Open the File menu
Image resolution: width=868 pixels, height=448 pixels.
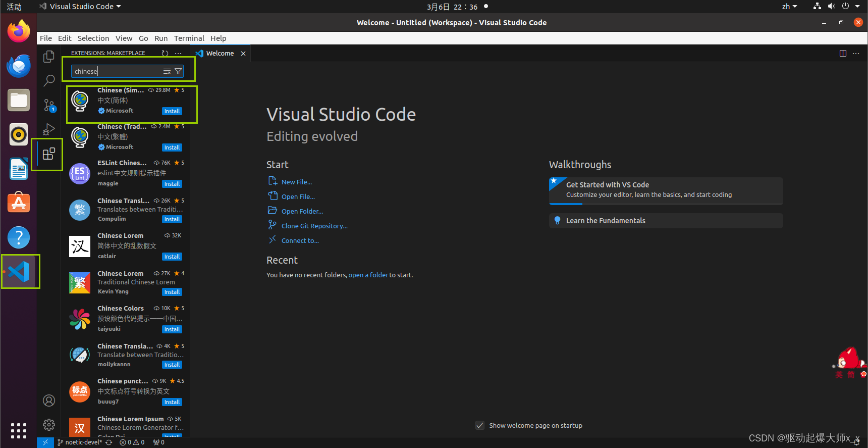pyautogui.click(x=46, y=38)
